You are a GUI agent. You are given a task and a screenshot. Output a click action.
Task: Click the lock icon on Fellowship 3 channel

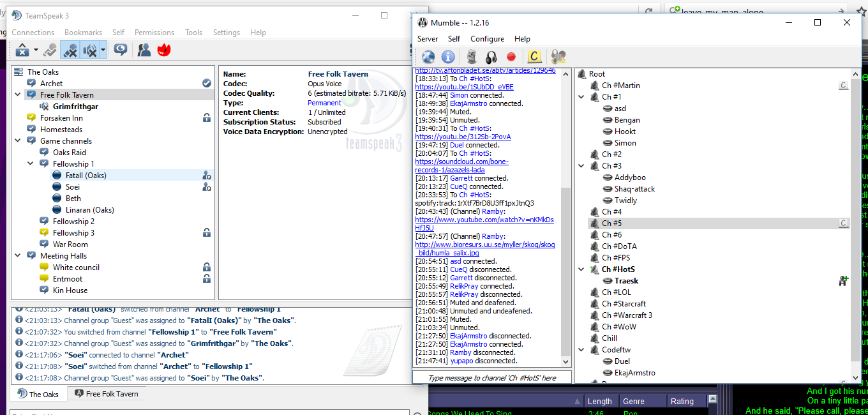(x=207, y=233)
